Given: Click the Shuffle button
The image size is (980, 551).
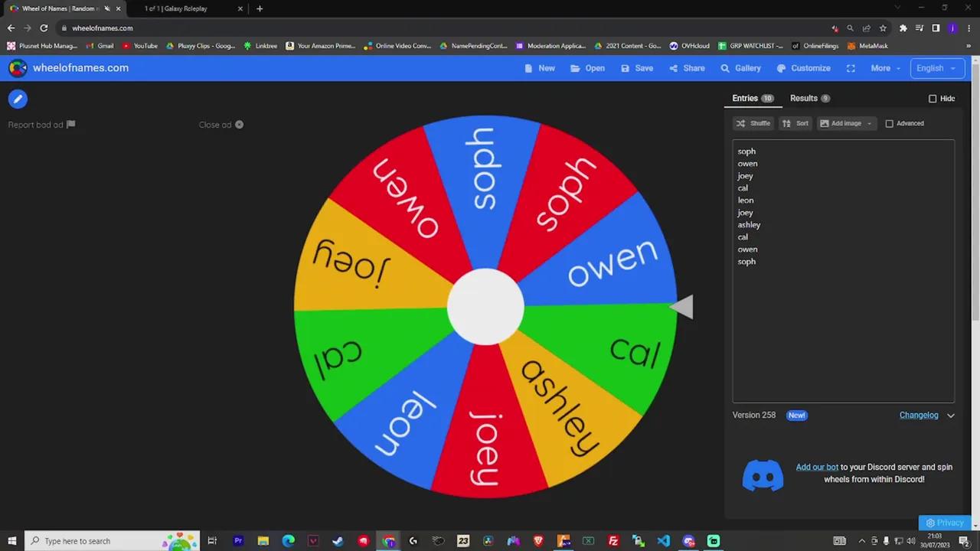Looking at the screenshot, I should [x=753, y=123].
